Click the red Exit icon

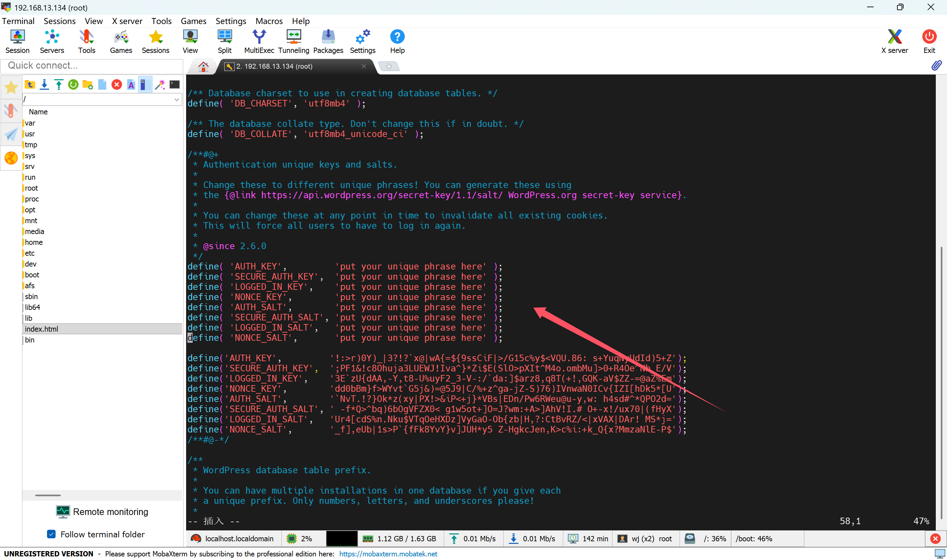tap(929, 41)
